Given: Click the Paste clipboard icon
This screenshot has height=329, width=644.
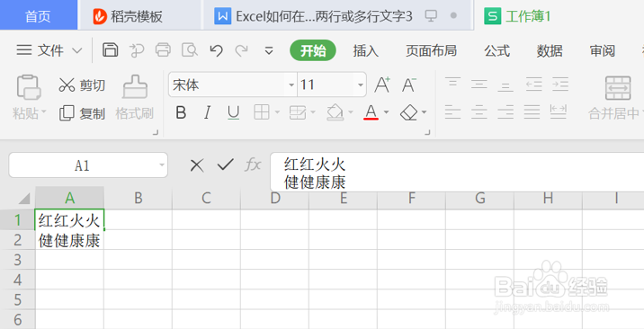Looking at the screenshot, I should pos(29,87).
